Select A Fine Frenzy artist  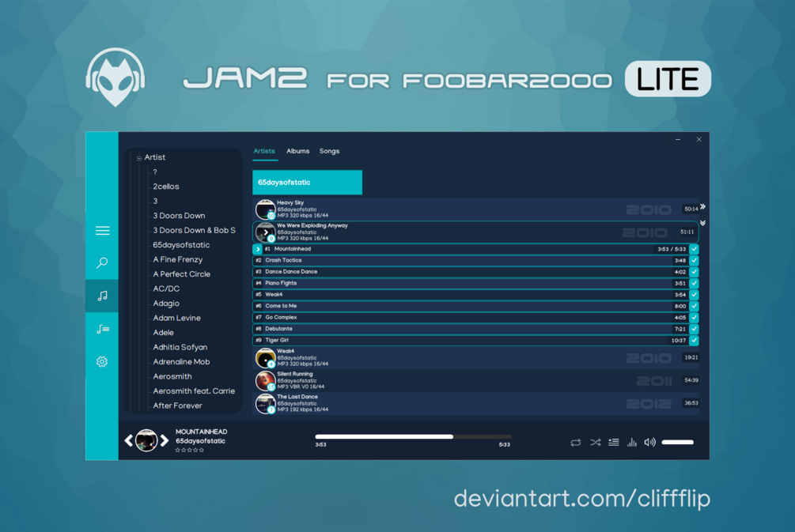[177, 259]
